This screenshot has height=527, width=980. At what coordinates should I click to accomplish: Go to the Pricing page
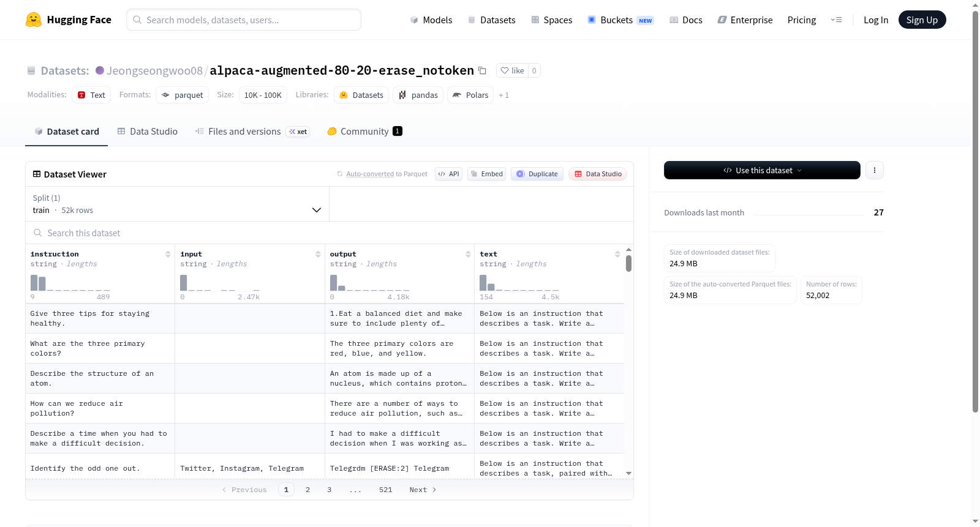pyautogui.click(x=802, y=20)
